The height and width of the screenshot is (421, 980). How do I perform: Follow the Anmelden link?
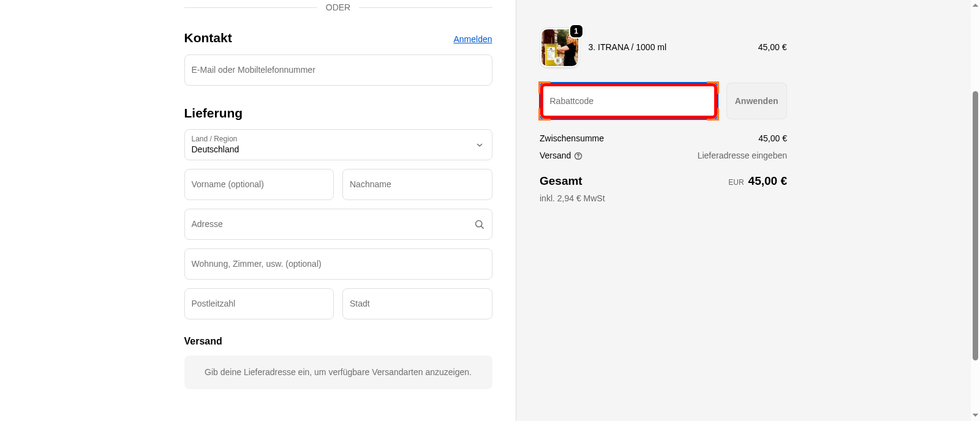click(472, 39)
